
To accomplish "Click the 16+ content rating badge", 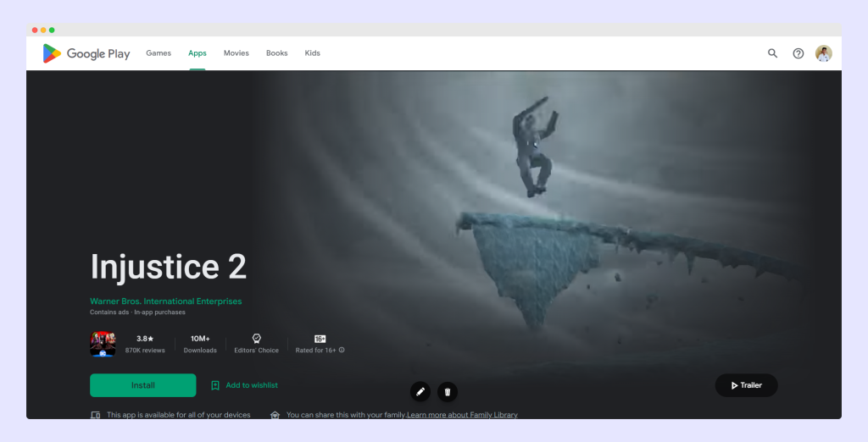I will (320, 339).
